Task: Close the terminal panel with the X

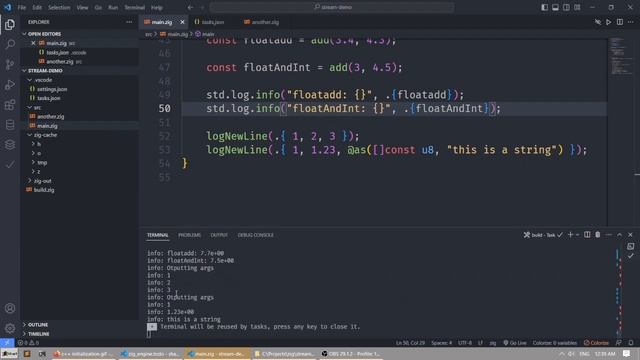Action: (x=630, y=235)
